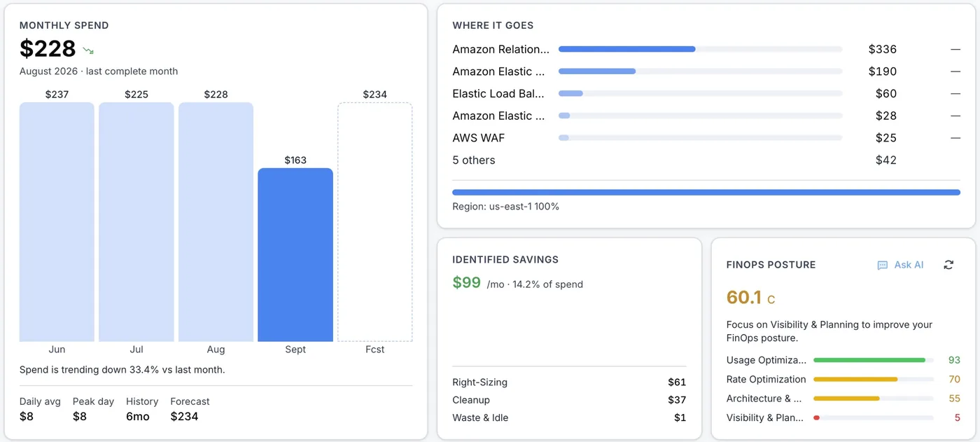
Task: Click the Amazon Relation… service row label
Action: pyautogui.click(x=500, y=49)
